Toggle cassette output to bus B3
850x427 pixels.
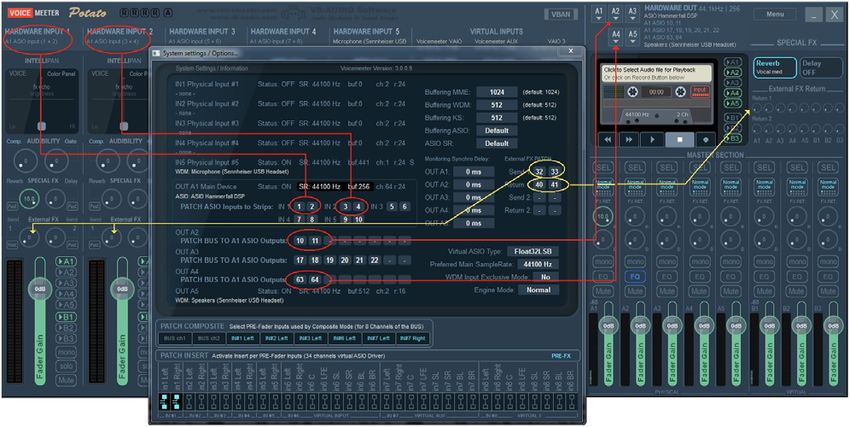coord(732,139)
